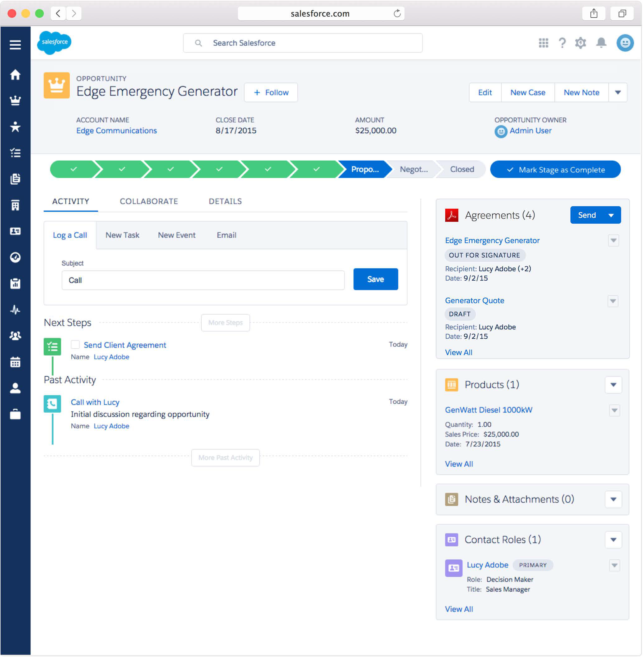Open Opportunities crown icon in sidebar
This screenshot has height=657, width=644.
click(x=15, y=100)
